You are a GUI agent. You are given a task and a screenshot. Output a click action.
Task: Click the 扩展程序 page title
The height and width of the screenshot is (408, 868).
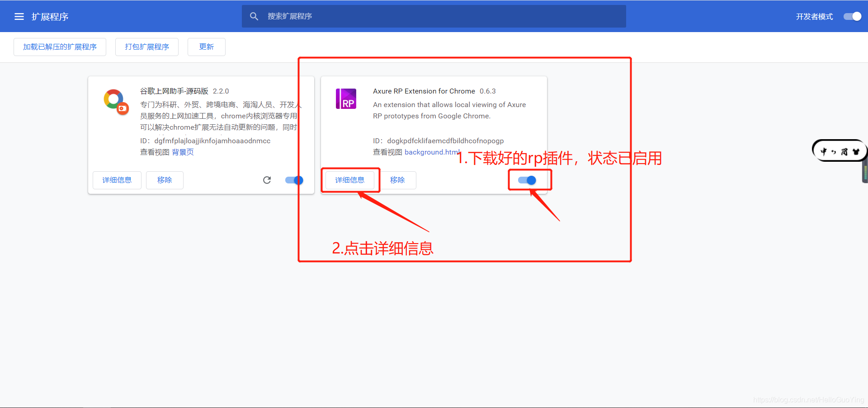coord(50,16)
